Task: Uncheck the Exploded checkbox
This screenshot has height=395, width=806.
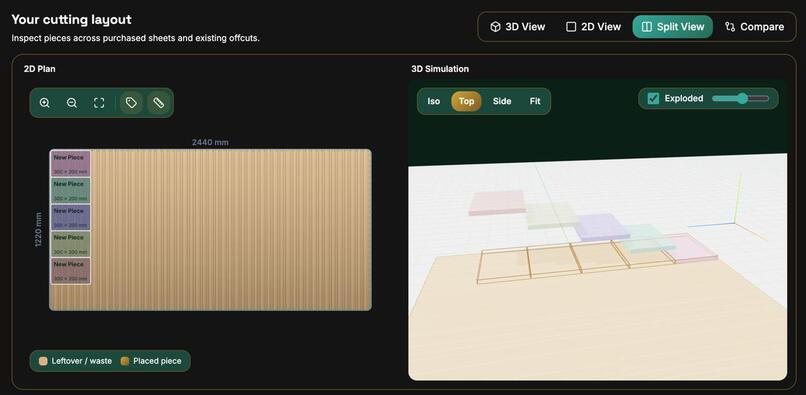Action: point(653,98)
